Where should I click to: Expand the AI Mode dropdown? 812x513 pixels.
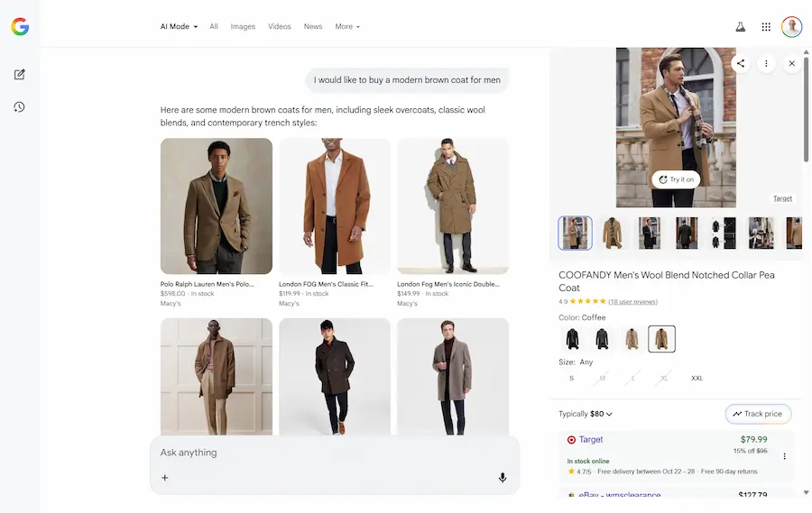[x=179, y=27]
